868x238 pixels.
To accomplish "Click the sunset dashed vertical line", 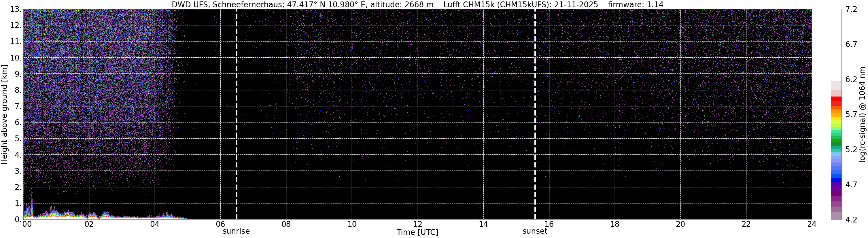I will (535, 114).
